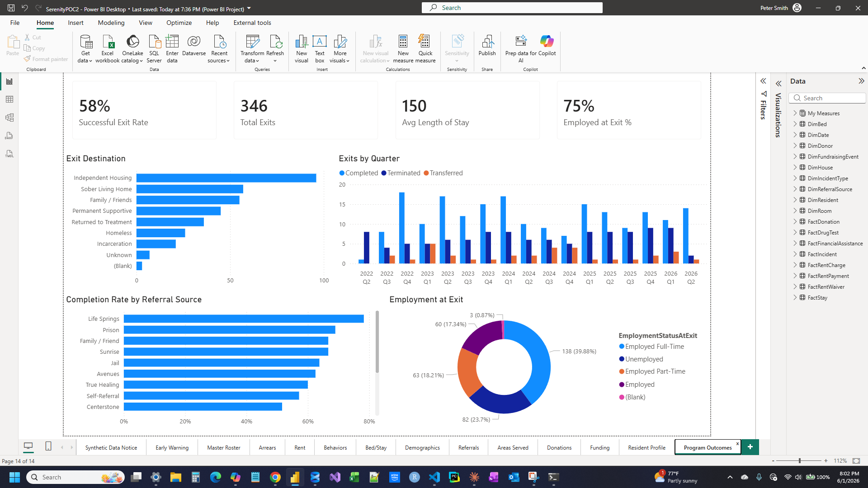Image resolution: width=868 pixels, height=488 pixels.
Task: Open the Peter Smith account menu
Action: (x=781, y=8)
